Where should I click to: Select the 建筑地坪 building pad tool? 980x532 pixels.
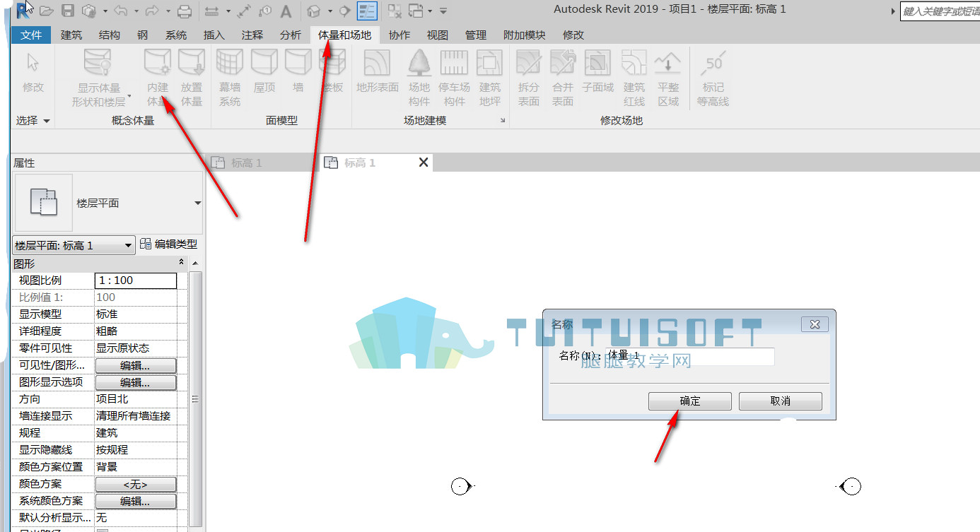pos(490,78)
